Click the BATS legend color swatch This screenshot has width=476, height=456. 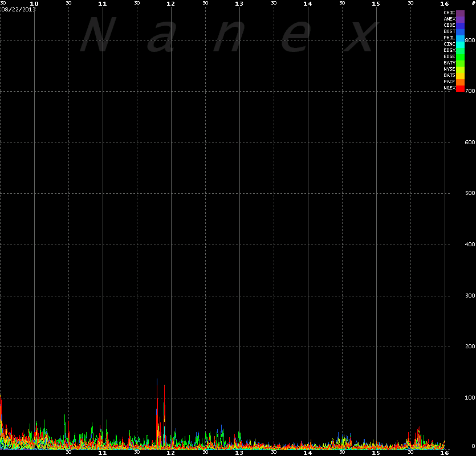pyautogui.click(x=460, y=76)
